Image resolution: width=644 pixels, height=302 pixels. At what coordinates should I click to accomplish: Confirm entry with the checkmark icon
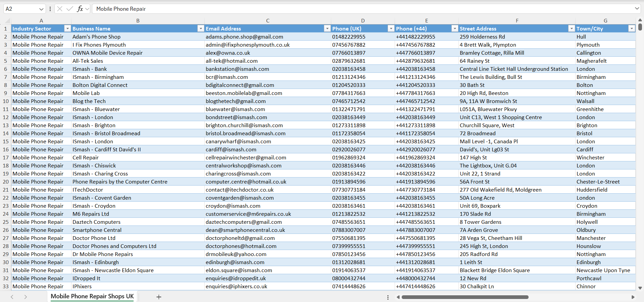coord(70,9)
